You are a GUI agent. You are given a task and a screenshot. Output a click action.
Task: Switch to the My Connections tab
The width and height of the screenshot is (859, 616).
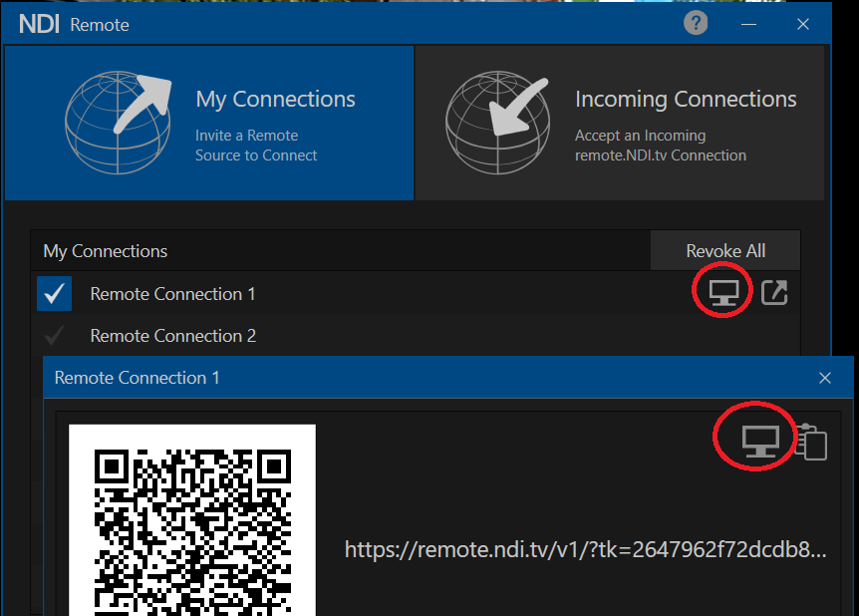coord(275,99)
